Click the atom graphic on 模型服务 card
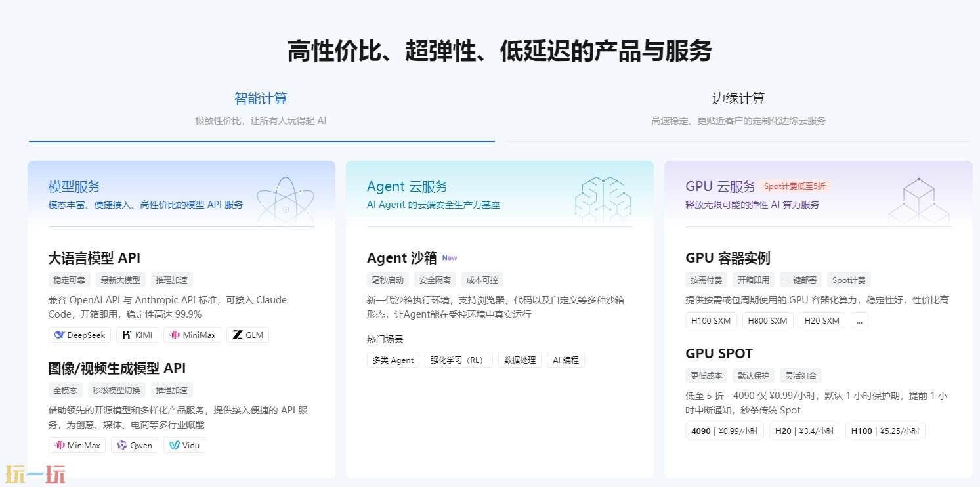 tap(285, 200)
